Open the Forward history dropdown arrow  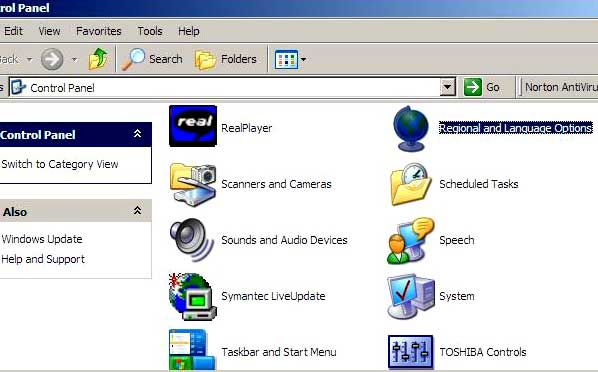click(74, 59)
